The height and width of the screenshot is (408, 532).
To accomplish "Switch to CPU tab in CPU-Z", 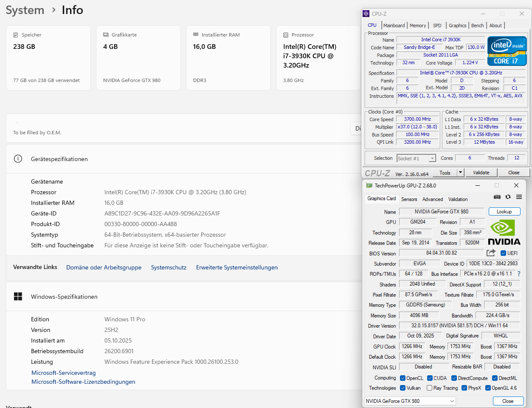I will tap(372, 25).
